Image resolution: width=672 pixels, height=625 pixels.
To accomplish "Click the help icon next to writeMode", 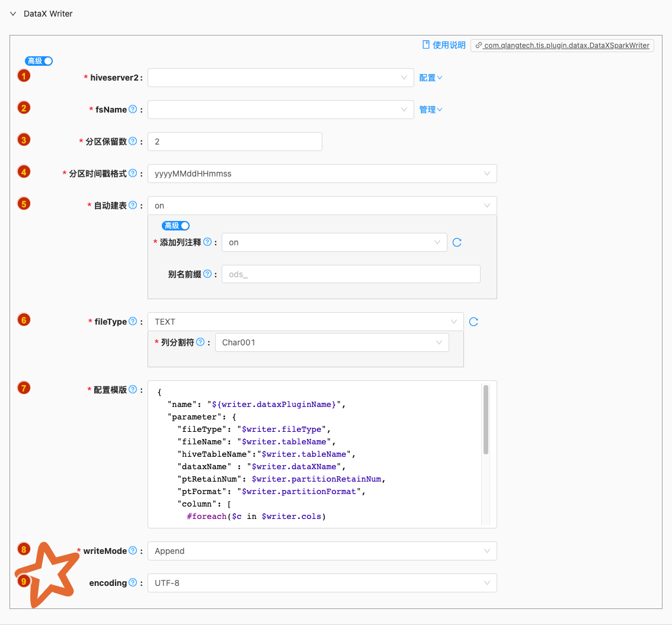I will tap(133, 550).
